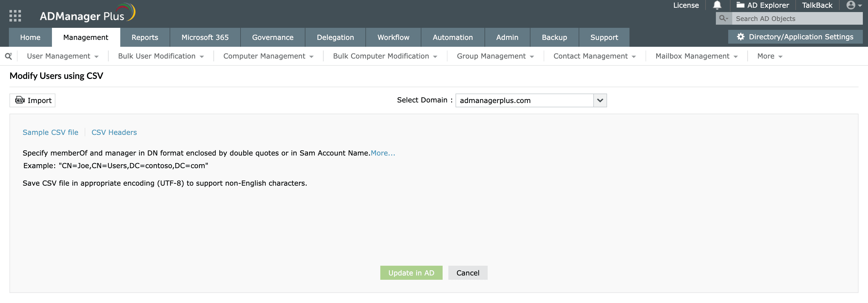The height and width of the screenshot is (303, 868).
Task: Expand Bulk Computer Modification menu
Action: coord(385,56)
